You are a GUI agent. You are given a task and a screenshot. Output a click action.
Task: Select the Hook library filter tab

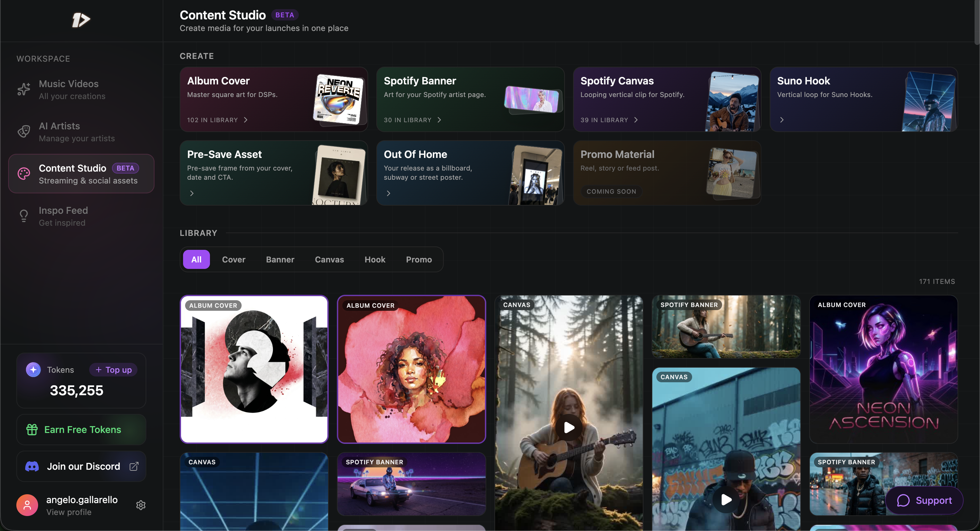pos(375,260)
